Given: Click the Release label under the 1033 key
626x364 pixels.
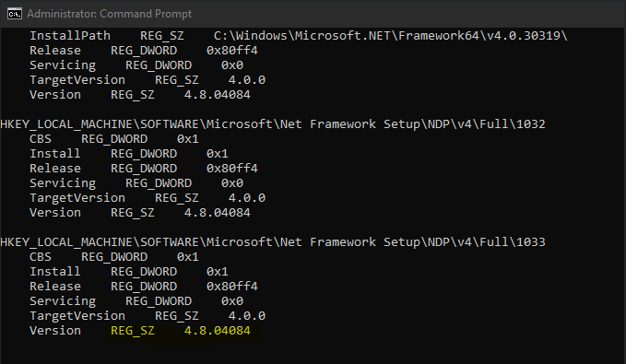Looking at the screenshot, I should pos(55,287).
